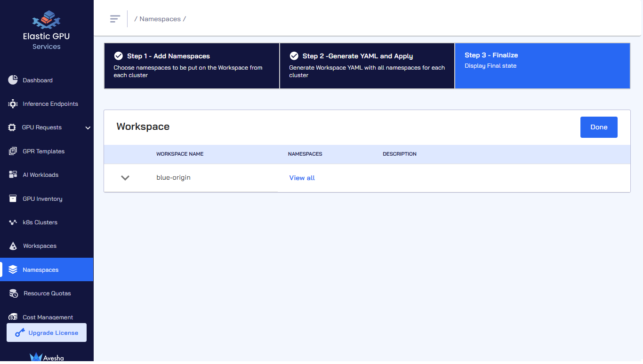Image resolution: width=643 pixels, height=364 pixels.
Task: Click the AI Workloads grid icon
Action: coord(13,175)
